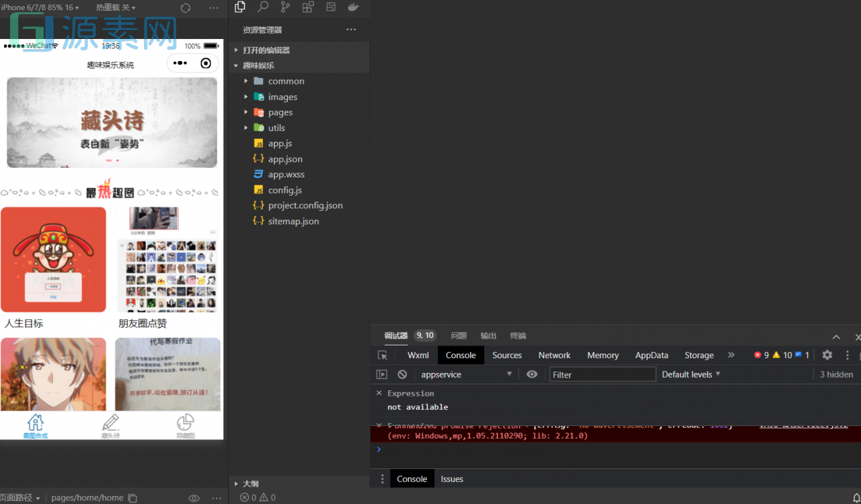Click the rotate device icon in simulator toolbar
Image resolution: width=861 pixels, height=504 pixels.
click(186, 8)
